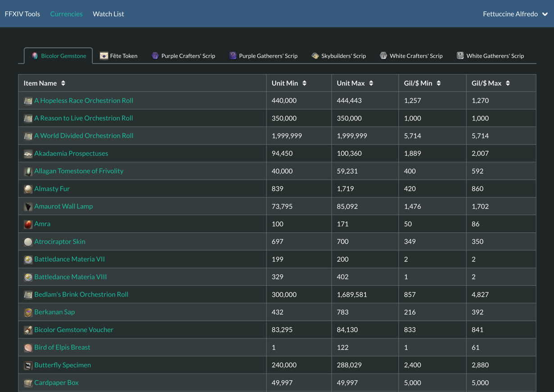Sort by Gil/$ Max column arrows
554x392 pixels.
coord(508,83)
